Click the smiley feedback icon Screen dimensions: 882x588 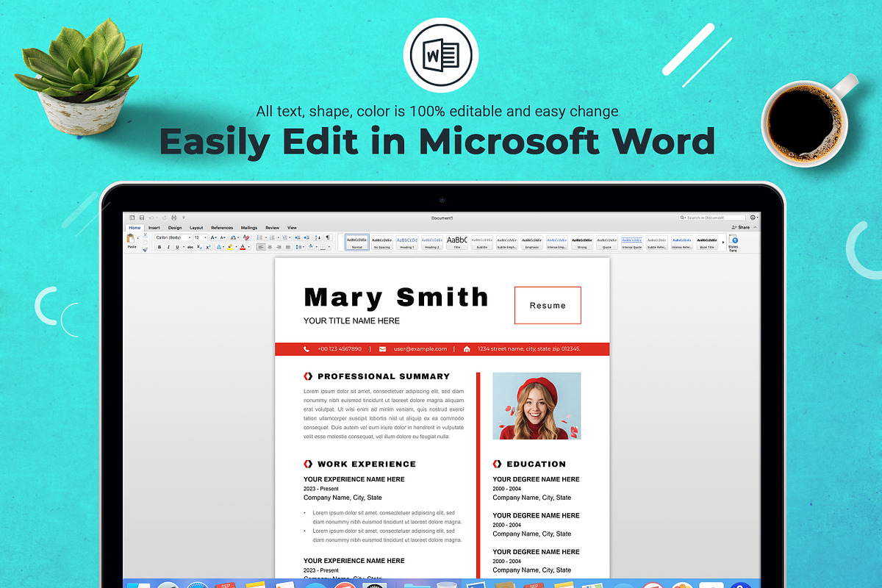[x=753, y=218]
